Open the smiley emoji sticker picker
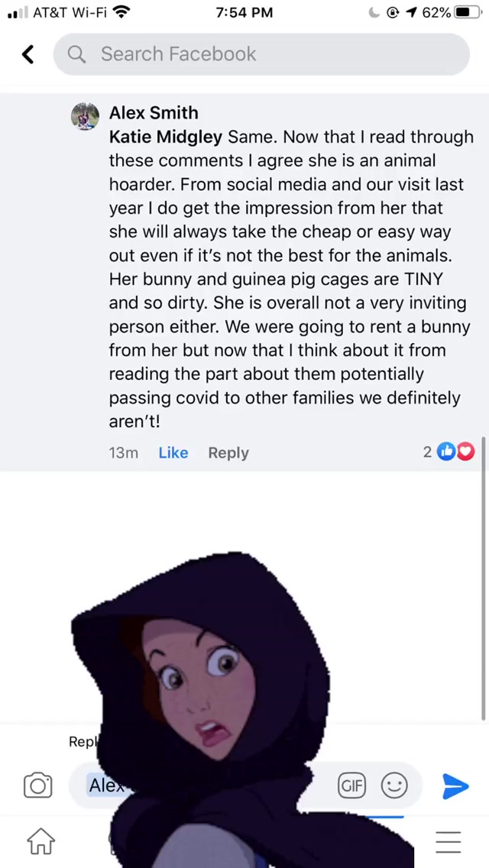The height and width of the screenshot is (868, 489). tap(394, 785)
